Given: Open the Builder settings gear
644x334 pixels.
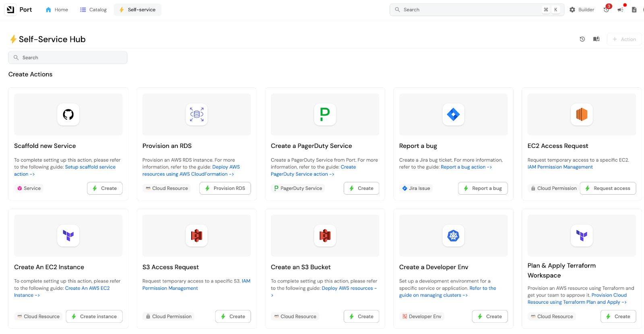Looking at the screenshot, I should tap(582, 10).
